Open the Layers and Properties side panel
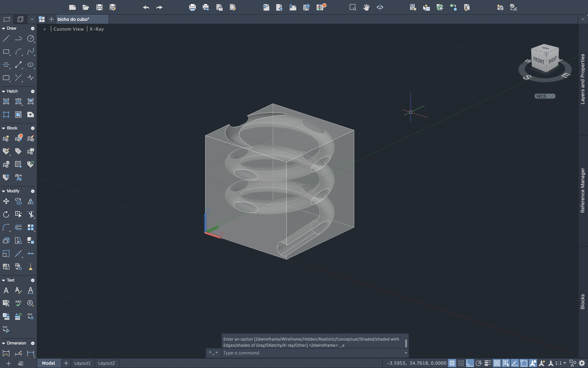 click(x=583, y=79)
